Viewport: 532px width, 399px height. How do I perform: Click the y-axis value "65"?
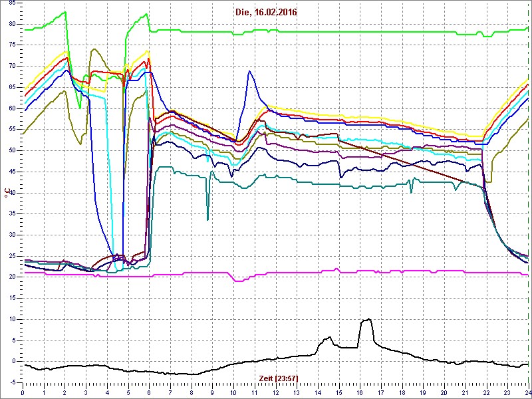[11, 87]
